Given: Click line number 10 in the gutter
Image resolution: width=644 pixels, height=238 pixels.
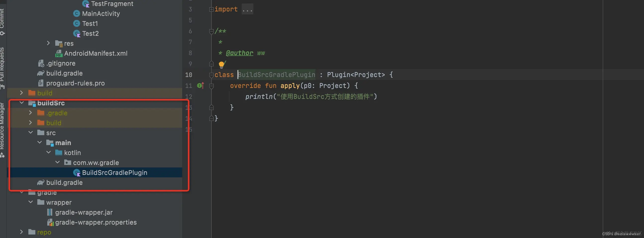Looking at the screenshot, I should point(189,75).
